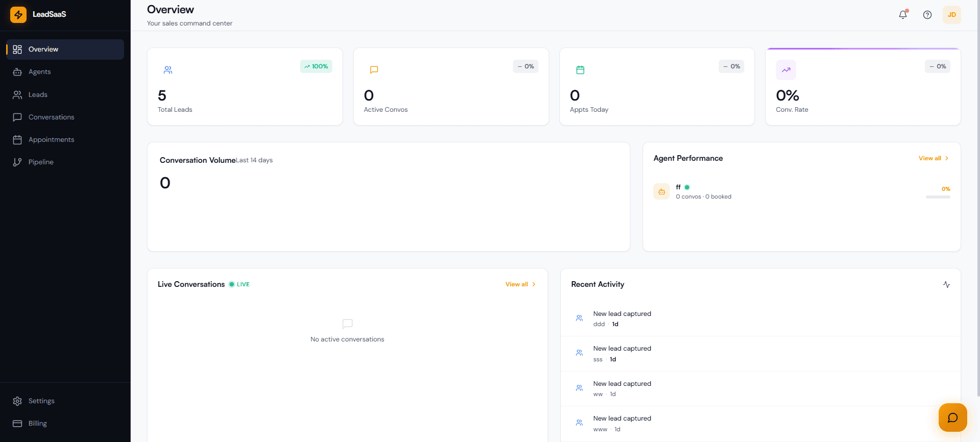Screen dimensions: 980x442
Task: Click the ff agent bot icon
Action: (661, 191)
